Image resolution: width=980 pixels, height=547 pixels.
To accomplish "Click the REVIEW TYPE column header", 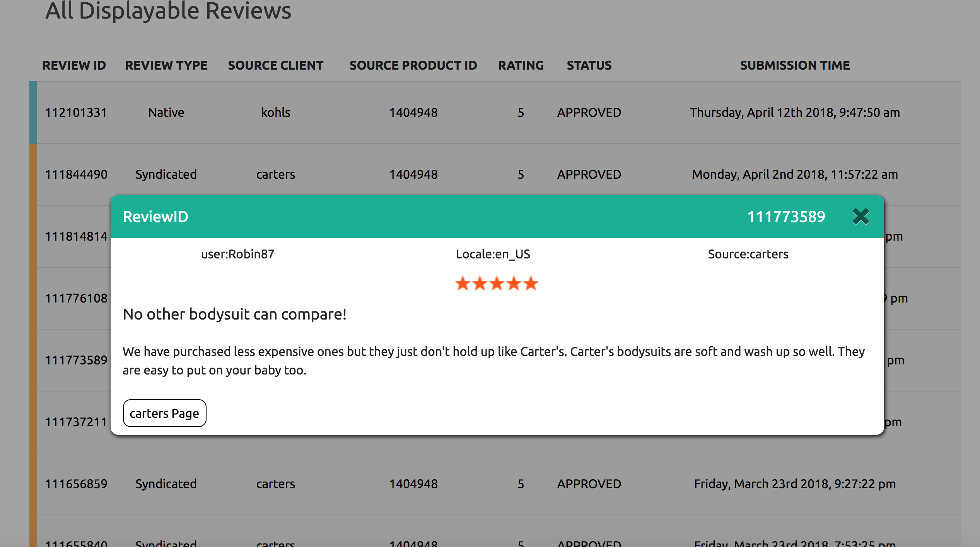I will pyautogui.click(x=166, y=65).
